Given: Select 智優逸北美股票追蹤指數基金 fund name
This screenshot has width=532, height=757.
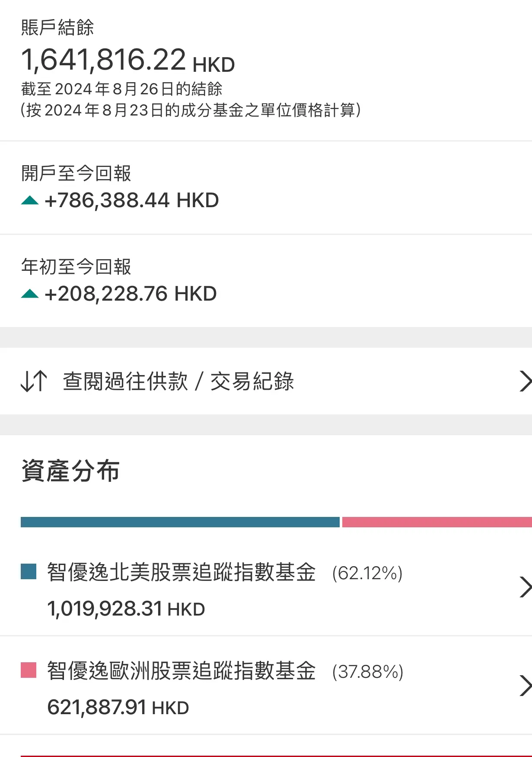Looking at the screenshot, I should tap(182, 572).
